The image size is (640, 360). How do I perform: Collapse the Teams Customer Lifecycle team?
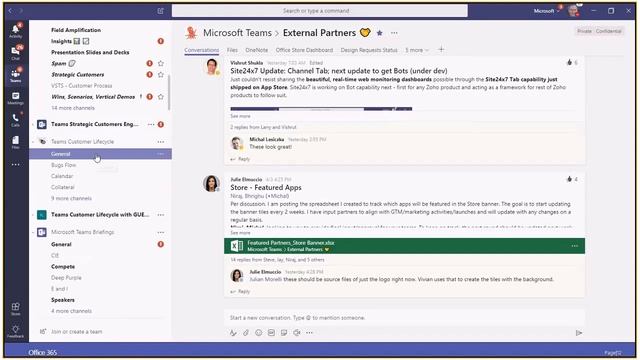[x=33, y=142]
